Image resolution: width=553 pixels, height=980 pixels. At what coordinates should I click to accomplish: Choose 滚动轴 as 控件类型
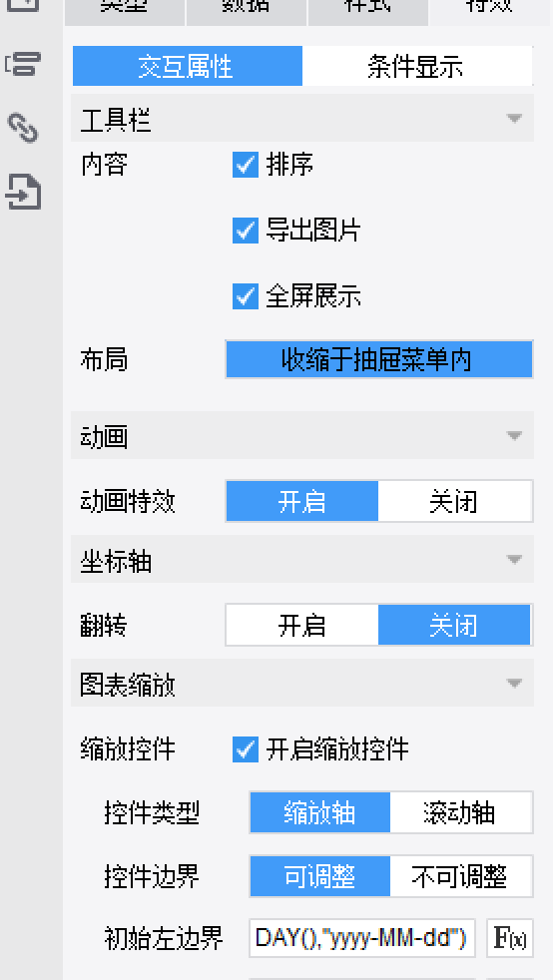[x=461, y=812]
